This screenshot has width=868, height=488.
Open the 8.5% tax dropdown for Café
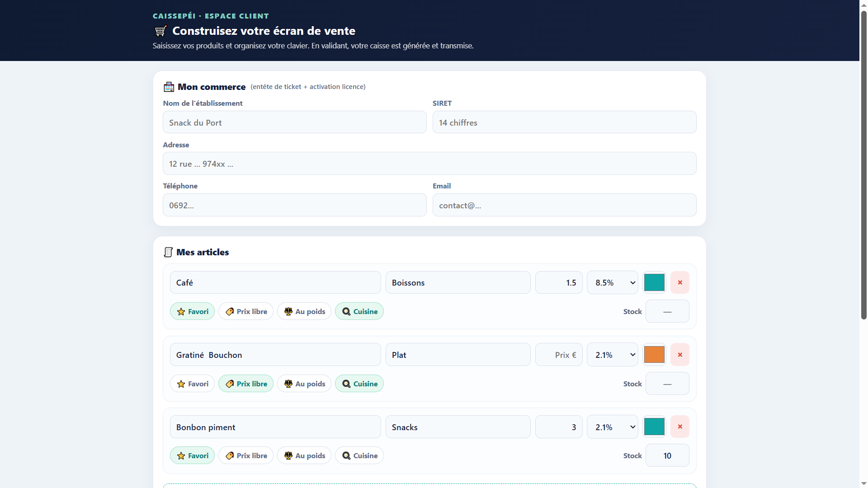pyautogui.click(x=613, y=282)
